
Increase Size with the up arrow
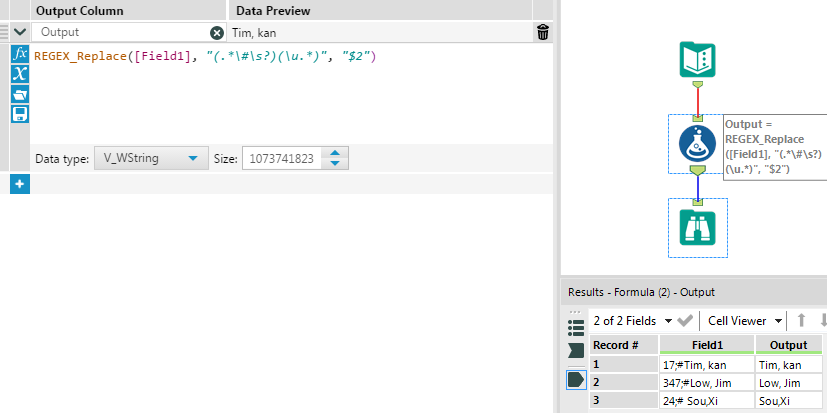click(334, 153)
